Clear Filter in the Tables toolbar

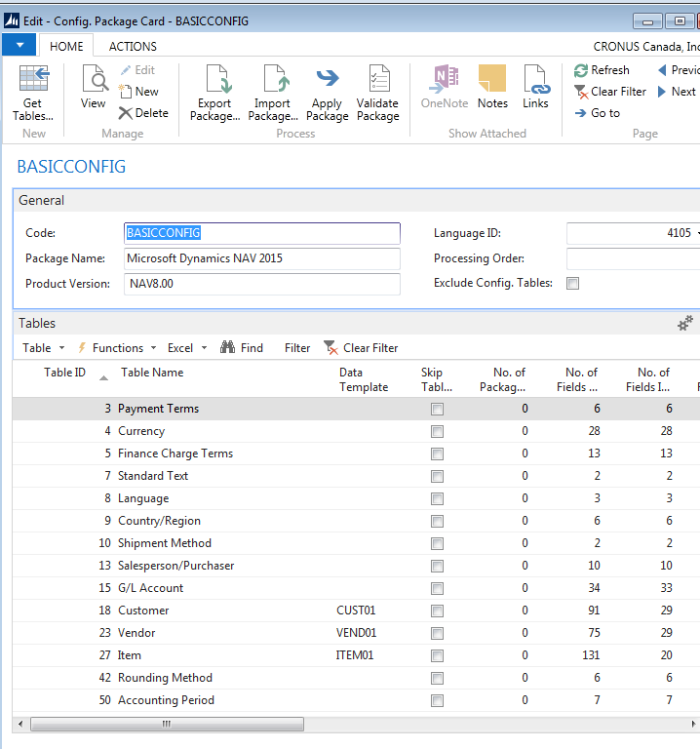click(361, 348)
